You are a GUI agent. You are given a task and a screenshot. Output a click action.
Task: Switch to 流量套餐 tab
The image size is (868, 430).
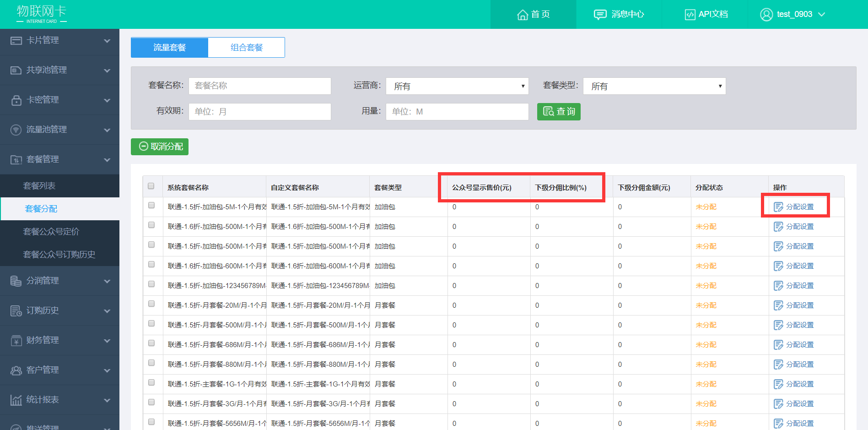click(169, 48)
